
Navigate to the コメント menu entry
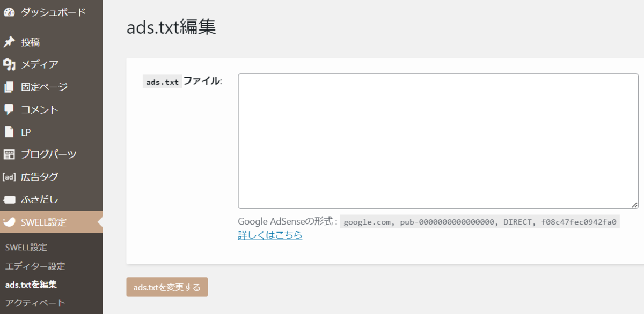[x=38, y=109]
